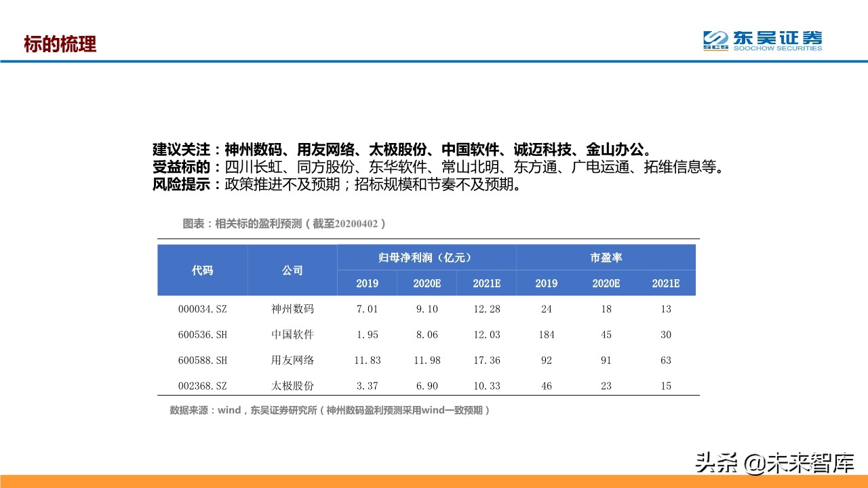
Task: Click the stock code 000034.SZ
Action: (201, 309)
